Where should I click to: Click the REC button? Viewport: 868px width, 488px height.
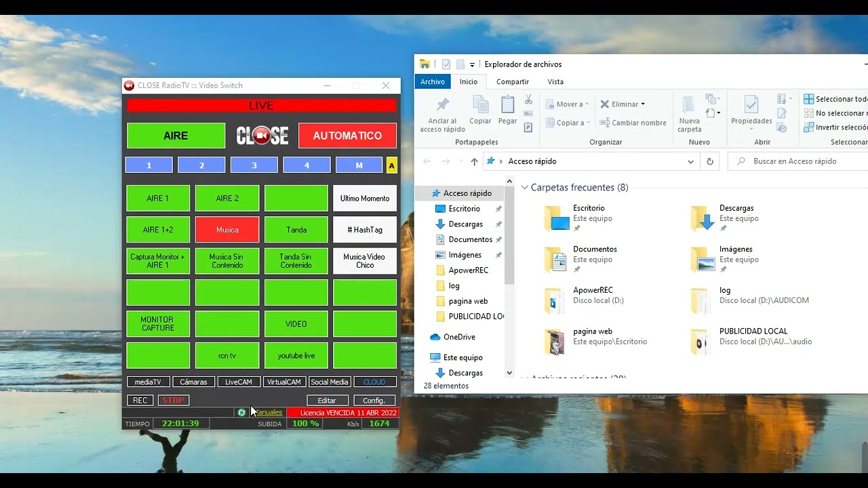coord(140,401)
